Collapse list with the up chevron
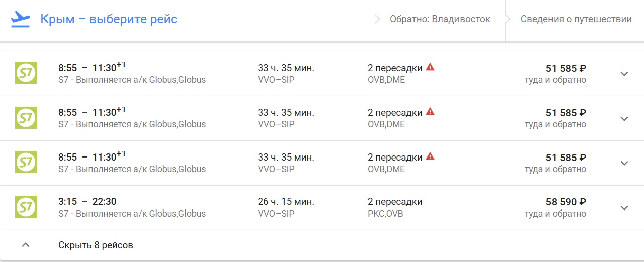 coord(26,245)
